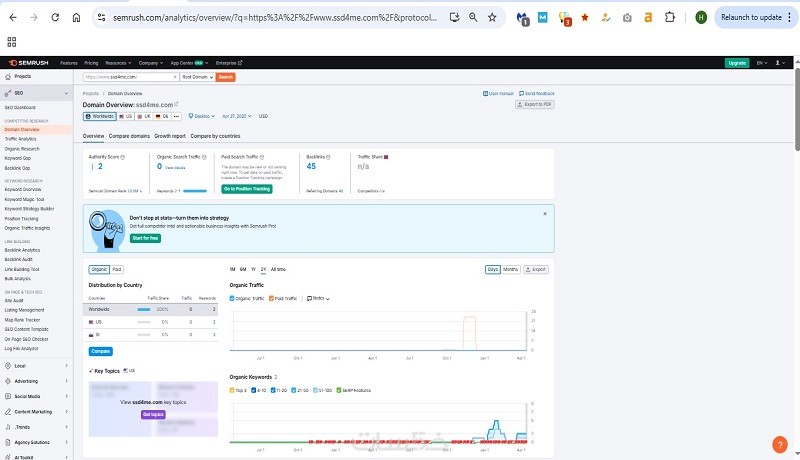Click the Local section icon in the sidebar

8,366
